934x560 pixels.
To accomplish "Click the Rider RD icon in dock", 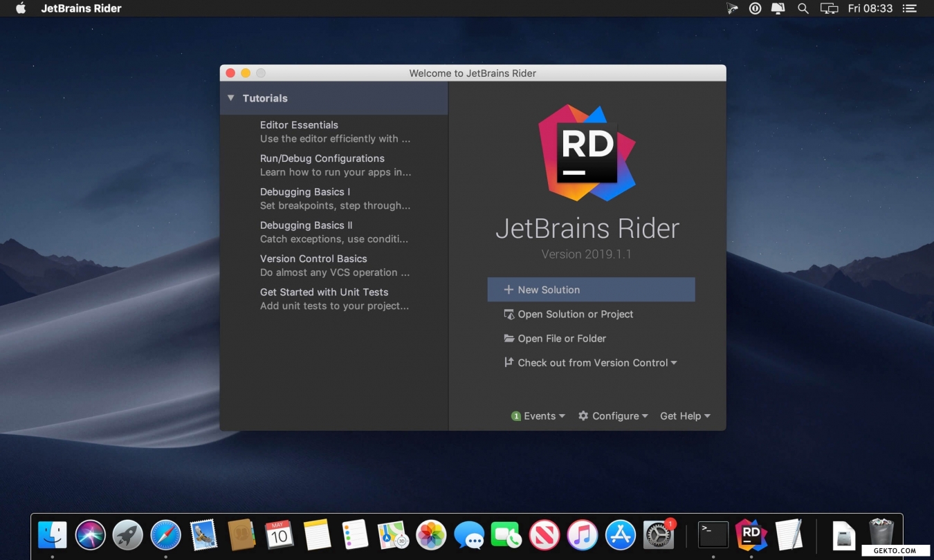I will [x=751, y=534].
